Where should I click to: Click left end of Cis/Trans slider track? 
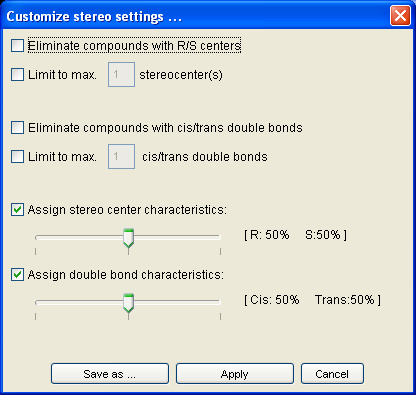pyautogui.click(x=37, y=302)
